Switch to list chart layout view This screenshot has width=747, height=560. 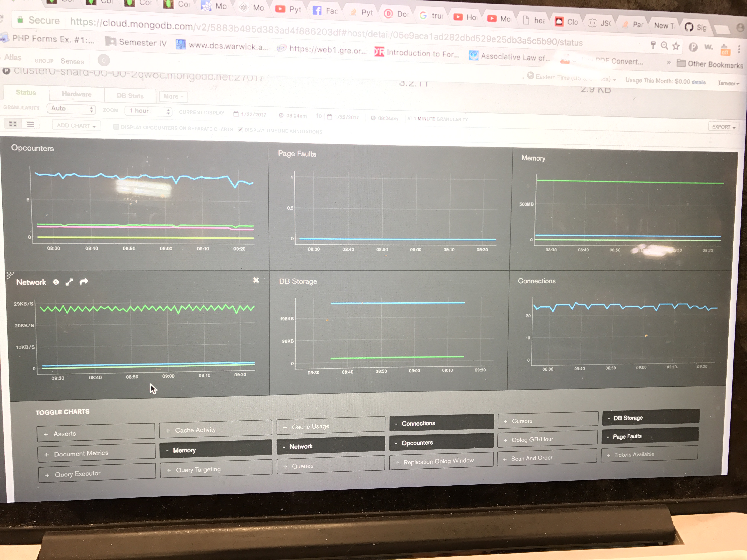pyautogui.click(x=30, y=125)
